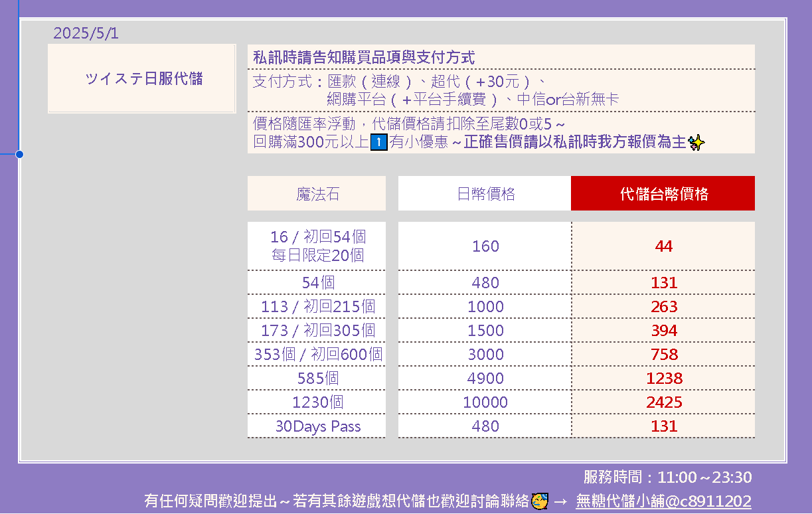Click the 30Days Pass row label
The image size is (812, 514).
click(x=317, y=426)
